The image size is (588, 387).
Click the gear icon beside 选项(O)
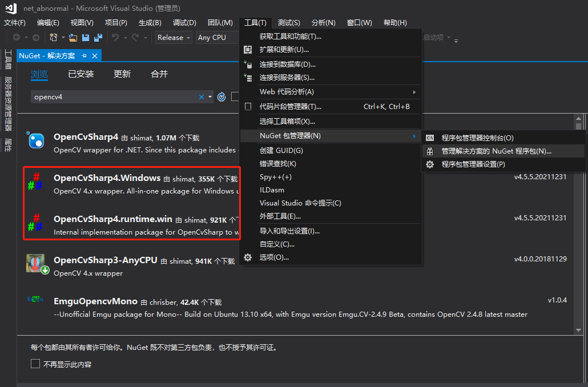[x=248, y=257]
